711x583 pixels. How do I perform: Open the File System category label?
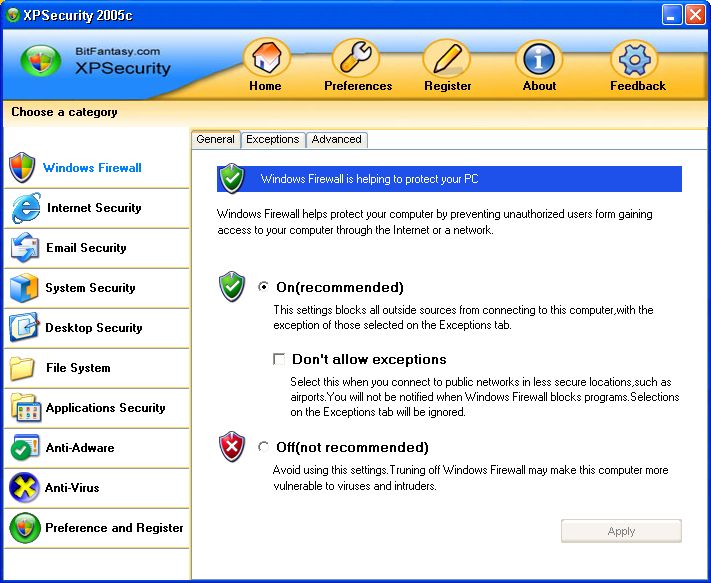78,368
